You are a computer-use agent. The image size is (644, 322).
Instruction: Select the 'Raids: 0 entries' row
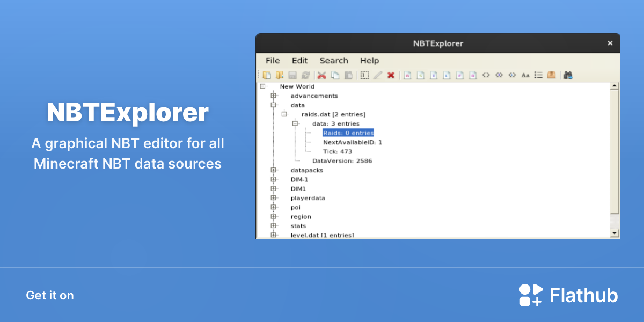[x=348, y=133]
